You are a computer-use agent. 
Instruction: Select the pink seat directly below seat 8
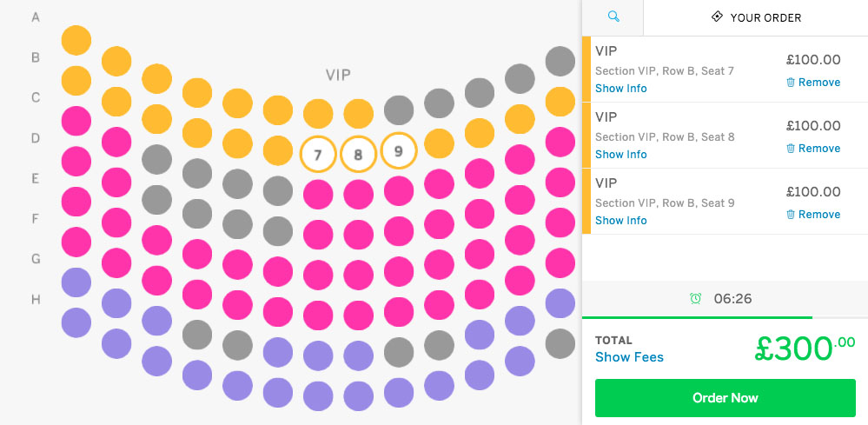click(x=358, y=194)
